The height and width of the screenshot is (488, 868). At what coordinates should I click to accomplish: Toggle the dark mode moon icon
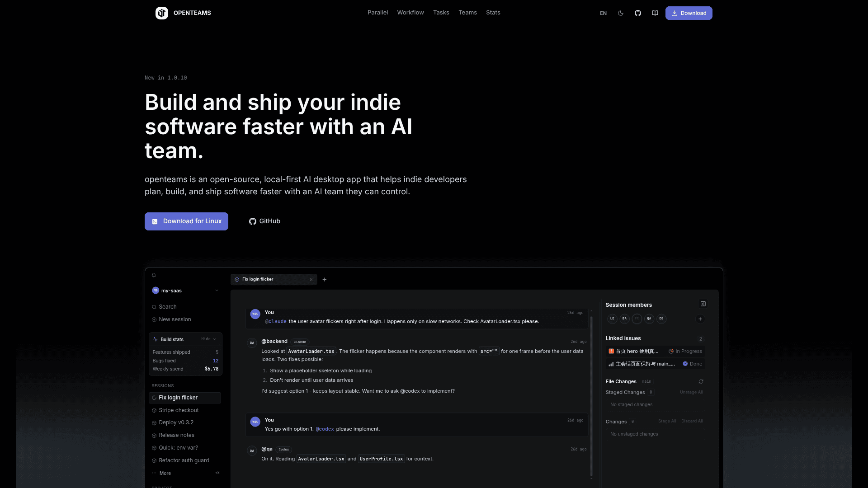tap(621, 13)
